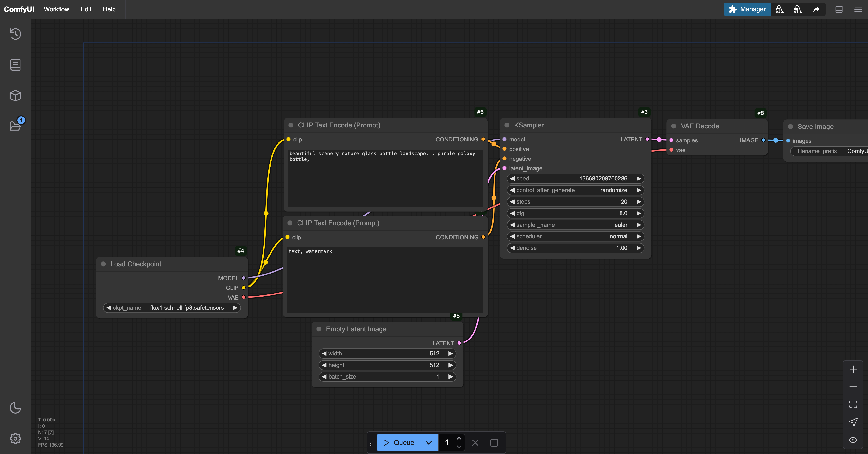
Task: Click fit view icon in canvas controls
Action: 853,404
